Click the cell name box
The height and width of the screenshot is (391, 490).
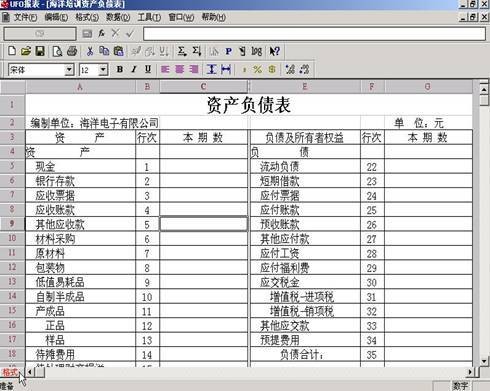(x=40, y=34)
